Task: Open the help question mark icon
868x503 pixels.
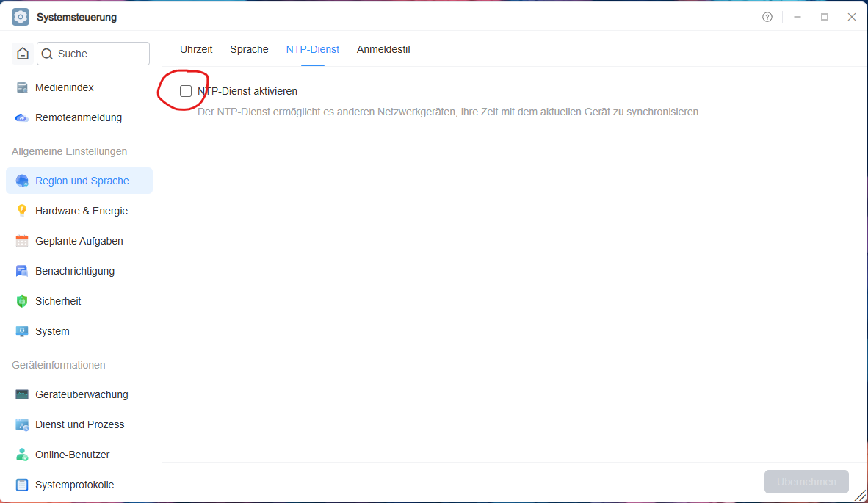Action: click(x=767, y=17)
